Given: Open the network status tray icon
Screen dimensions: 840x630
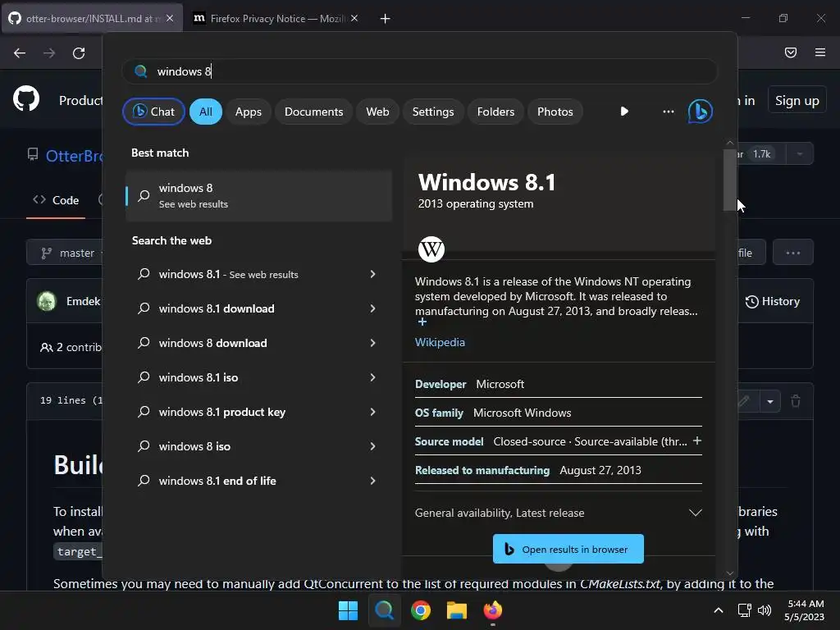Looking at the screenshot, I should pos(744,610).
